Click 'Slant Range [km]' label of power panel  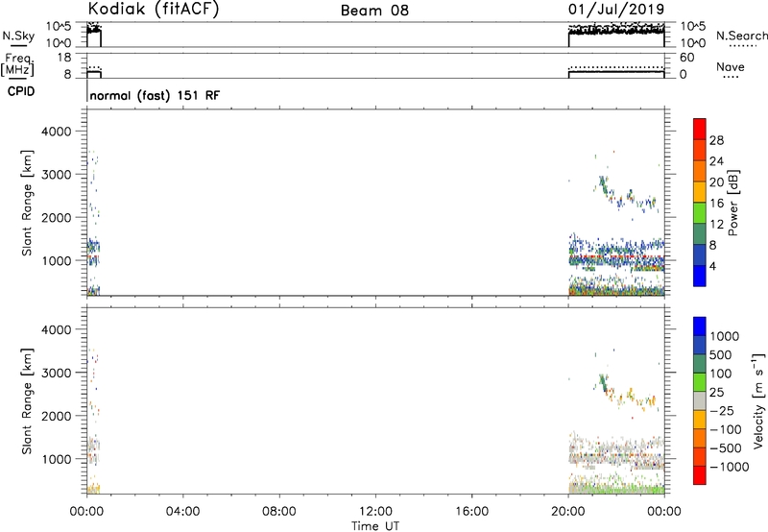click(27, 203)
